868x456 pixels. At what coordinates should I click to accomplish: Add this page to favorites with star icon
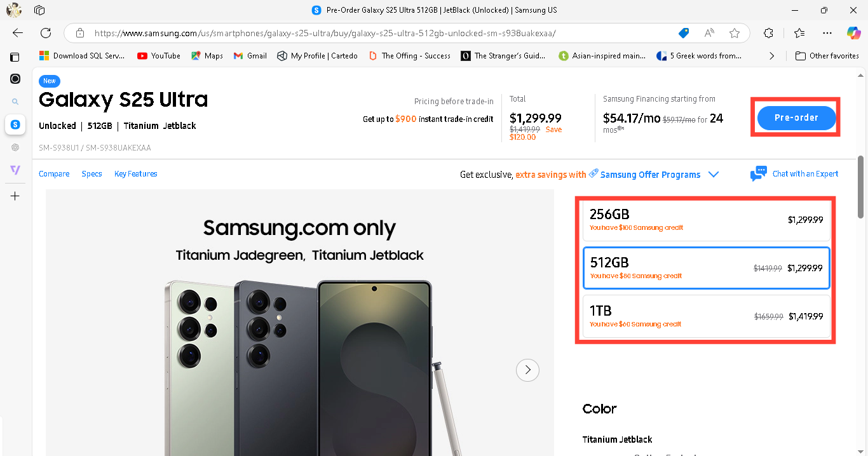point(735,33)
